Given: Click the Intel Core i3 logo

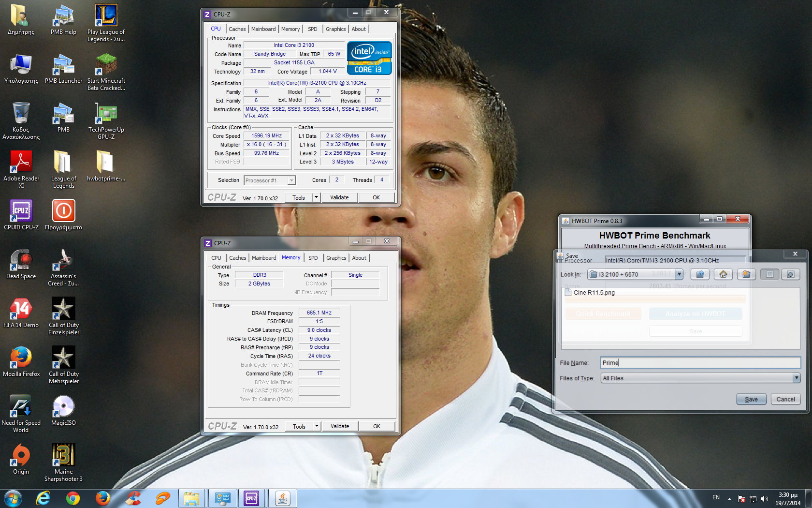Looking at the screenshot, I should coord(369,58).
